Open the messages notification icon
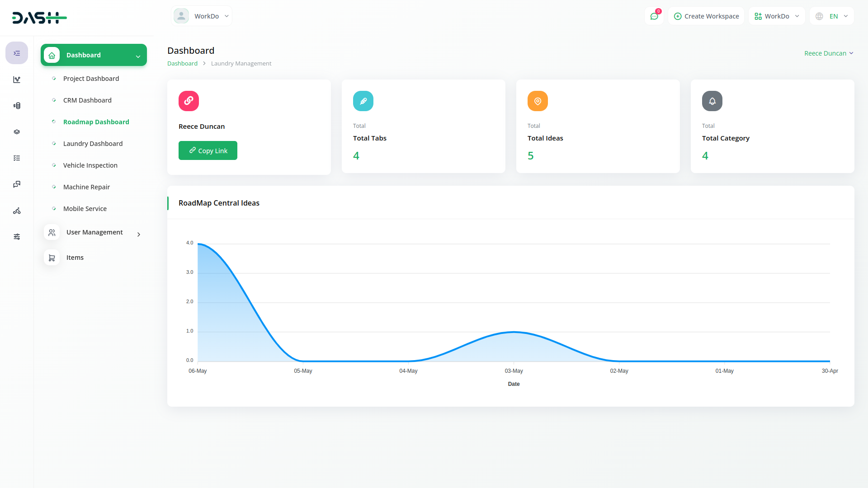 coord(654,16)
